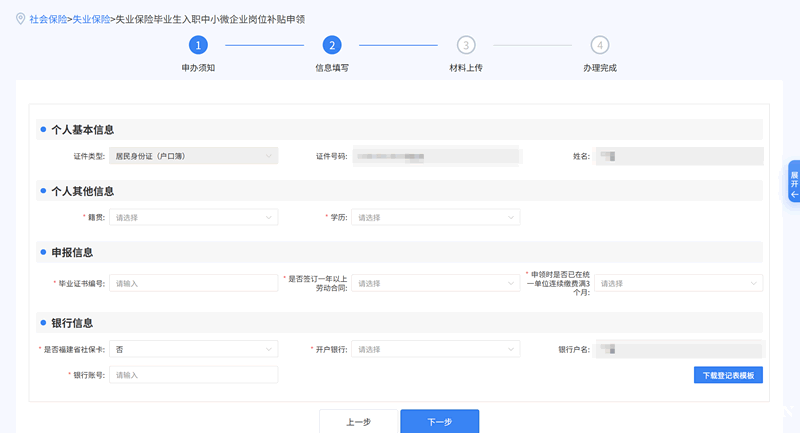
Task: Open the 开户银行 dropdown
Action: [437, 349]
